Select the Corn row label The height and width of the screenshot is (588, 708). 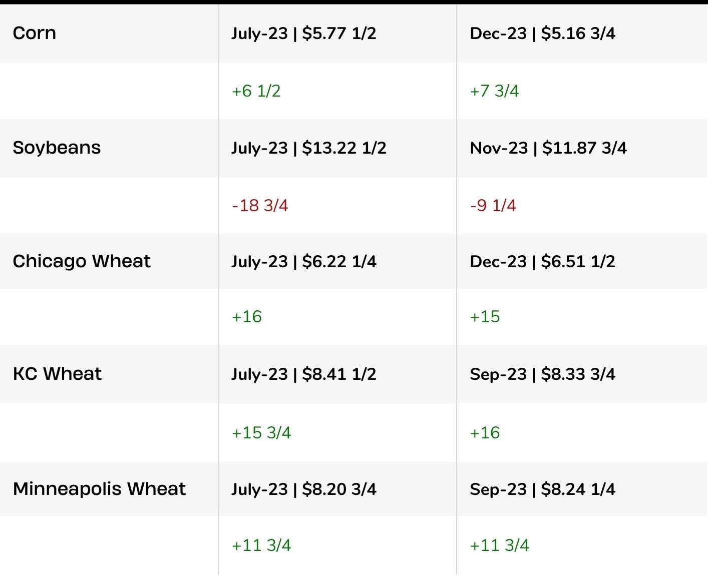point(34,33)
